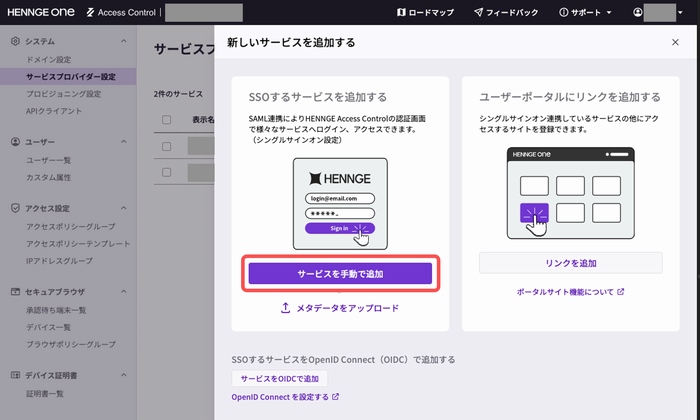Open the ポータルサイト機能について link
This screenshot has width=700, height=420.
pos(565,292)
